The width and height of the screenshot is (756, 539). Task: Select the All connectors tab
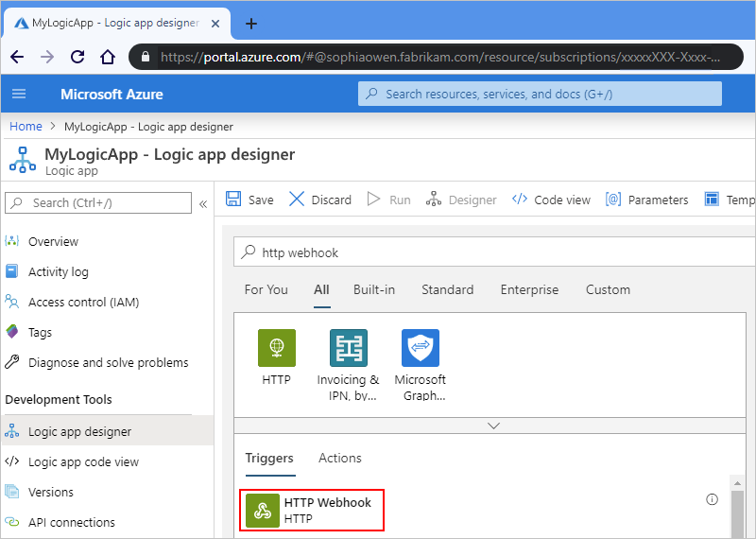(x=321, y=289)
